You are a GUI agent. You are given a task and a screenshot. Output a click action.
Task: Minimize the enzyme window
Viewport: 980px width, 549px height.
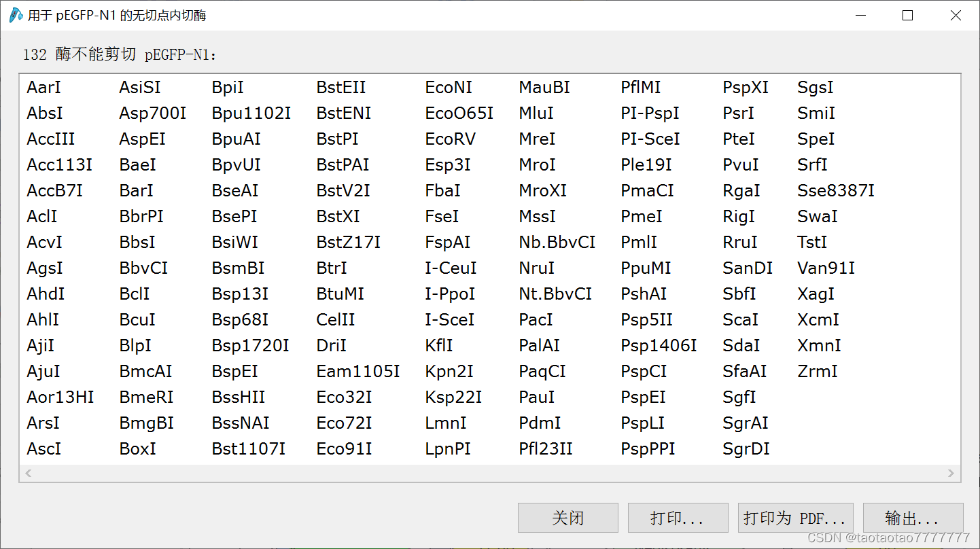860,16
